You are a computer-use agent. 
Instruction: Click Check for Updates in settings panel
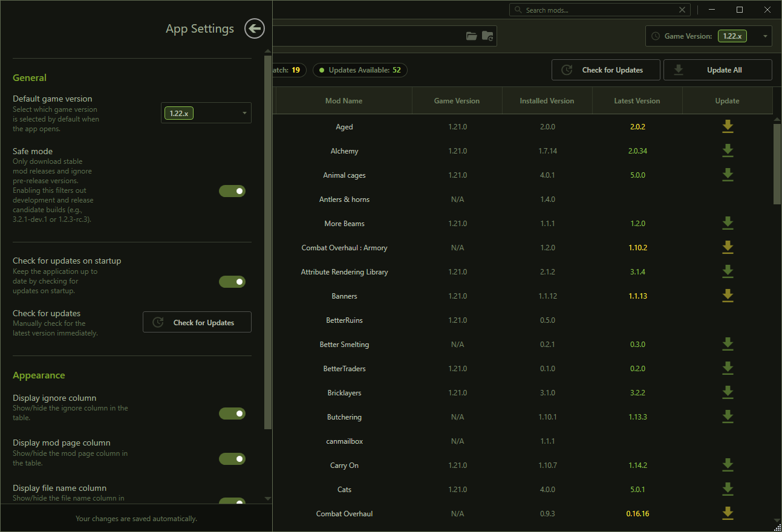point(197,322)
